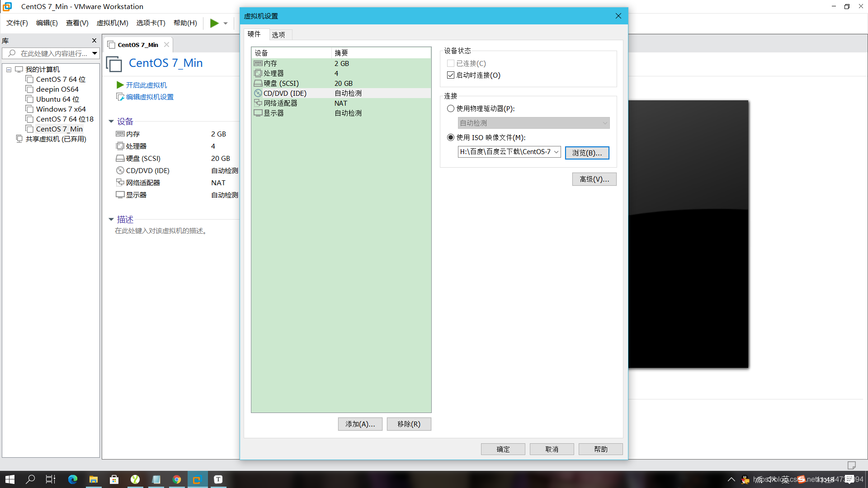Select the 使用物理驱动器 radio button

pos(450,108)
